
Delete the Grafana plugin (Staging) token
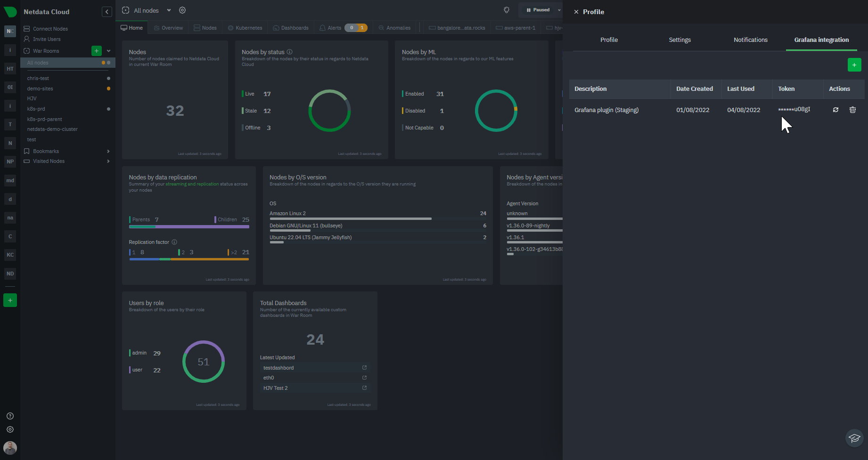pyautogui.click(x=852, y=110)
